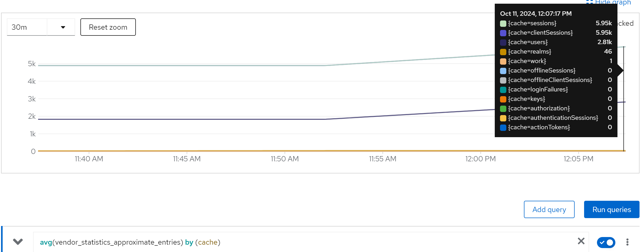The width and height of the screenshot is (644, 252).
Task: Click the cache=realms color swatch
Action: 503,52
